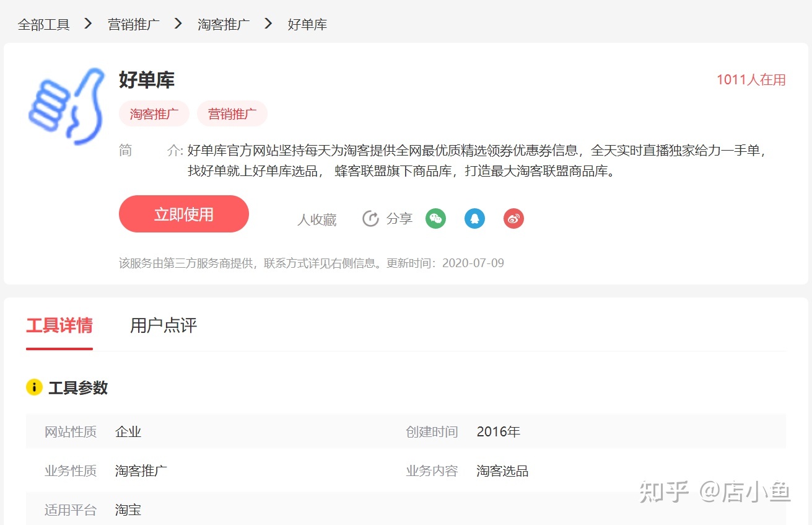Click 好单库 in the breadcrumb
This screenshot has width=812, height=525.
click(x=307, y=25)
